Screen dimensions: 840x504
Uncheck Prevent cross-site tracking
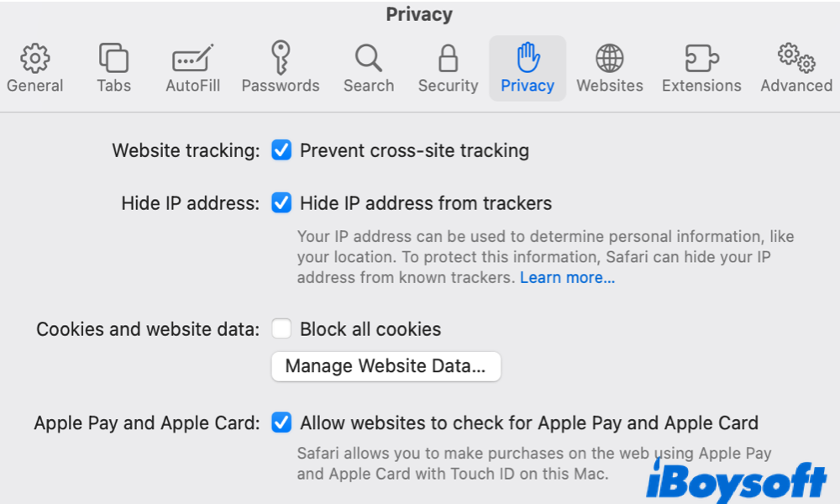(281, 151)
